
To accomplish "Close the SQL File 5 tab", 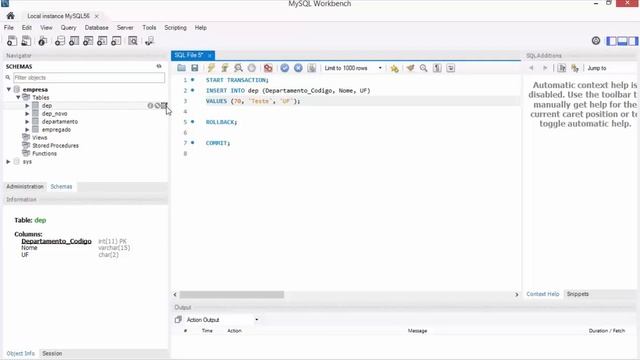I will pos(209,56).
